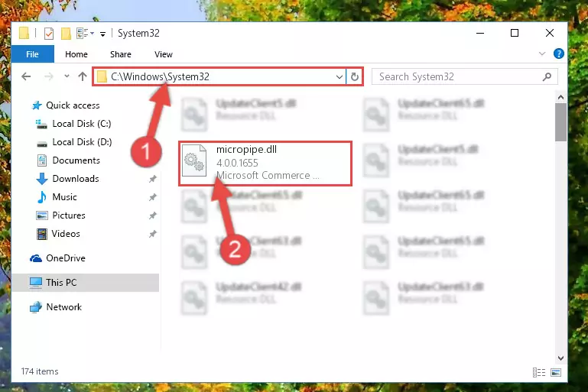
Task: Click the 174 items status text
Action: coord(40,371)
